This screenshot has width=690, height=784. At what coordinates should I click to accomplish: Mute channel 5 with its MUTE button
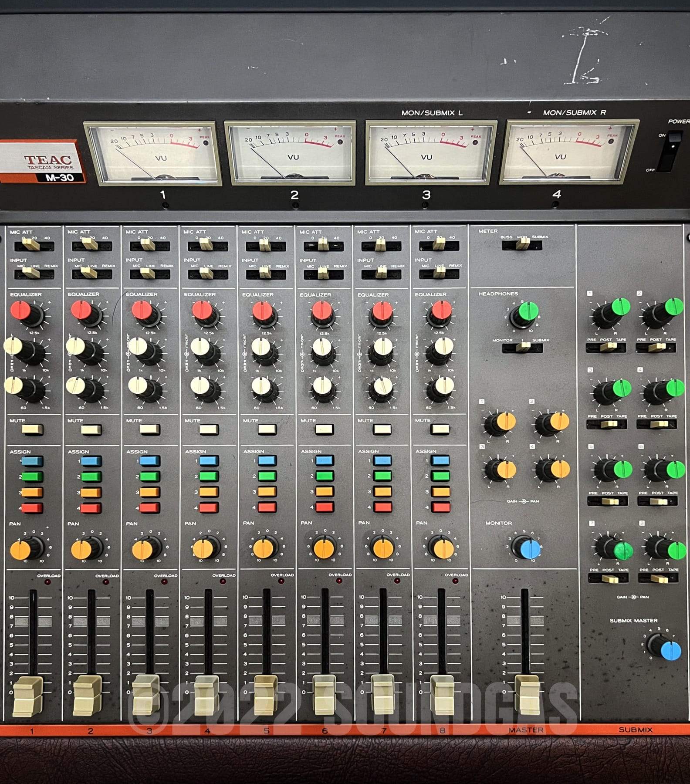coord(267,429)
